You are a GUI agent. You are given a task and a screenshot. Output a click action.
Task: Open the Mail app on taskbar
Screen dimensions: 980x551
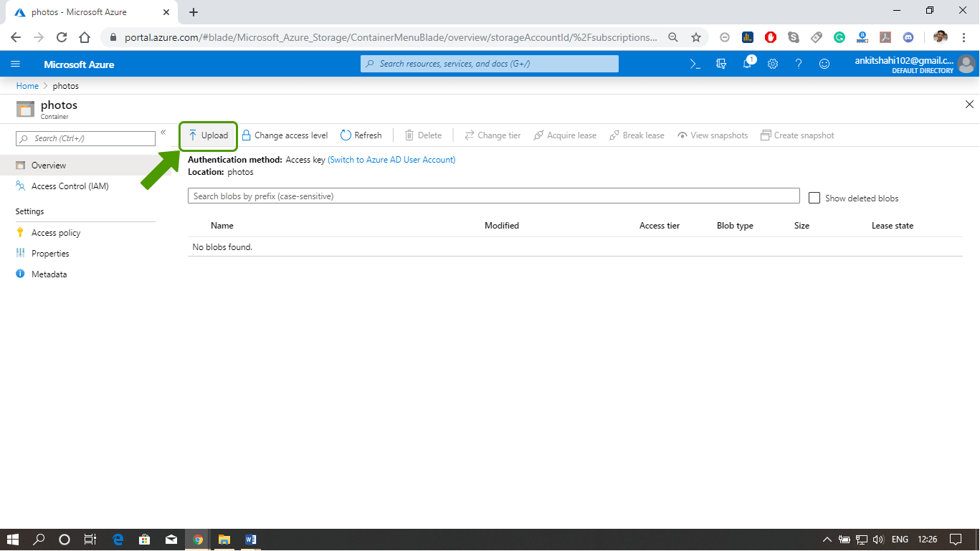(x=171, y=540)
